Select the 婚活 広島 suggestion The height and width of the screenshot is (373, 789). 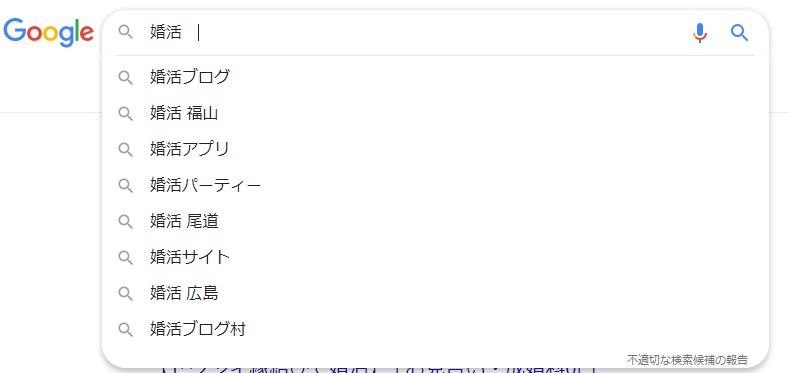435,293
